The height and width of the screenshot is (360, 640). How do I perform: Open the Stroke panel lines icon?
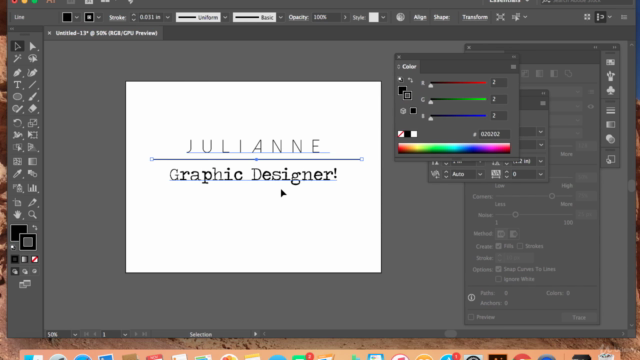pos(611,111)
